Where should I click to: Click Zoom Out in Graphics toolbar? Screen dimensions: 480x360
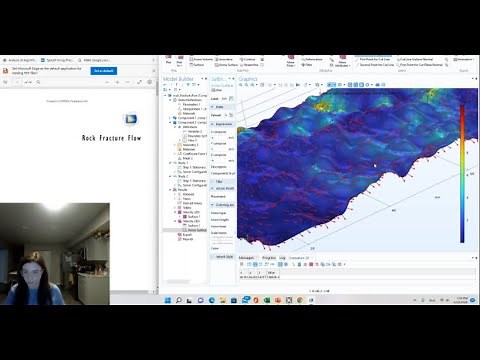tap(246, 85)
